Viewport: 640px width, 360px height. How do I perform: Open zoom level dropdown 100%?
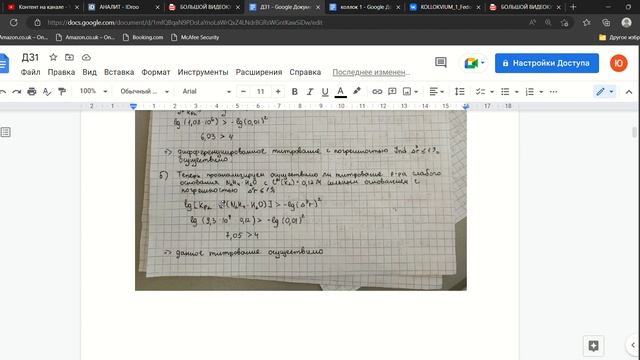tap(93, 91)
